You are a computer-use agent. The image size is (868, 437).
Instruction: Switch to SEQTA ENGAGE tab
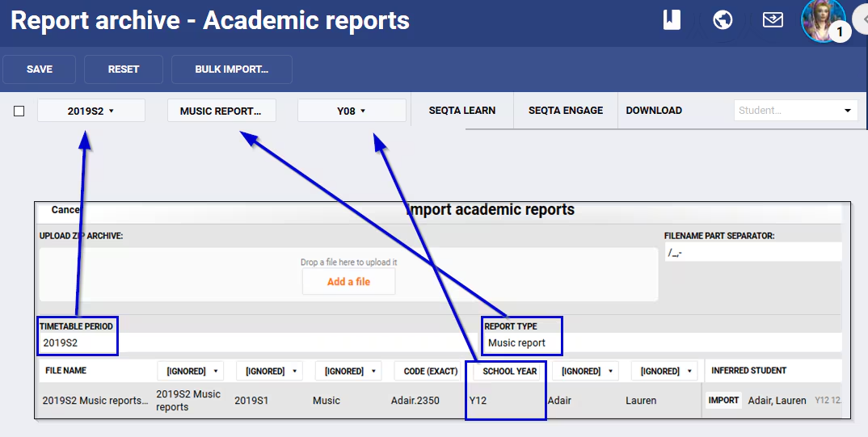tap(565, 110)
